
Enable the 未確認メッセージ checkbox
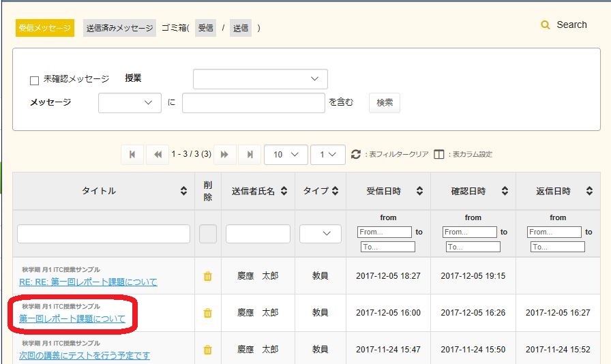35,80
